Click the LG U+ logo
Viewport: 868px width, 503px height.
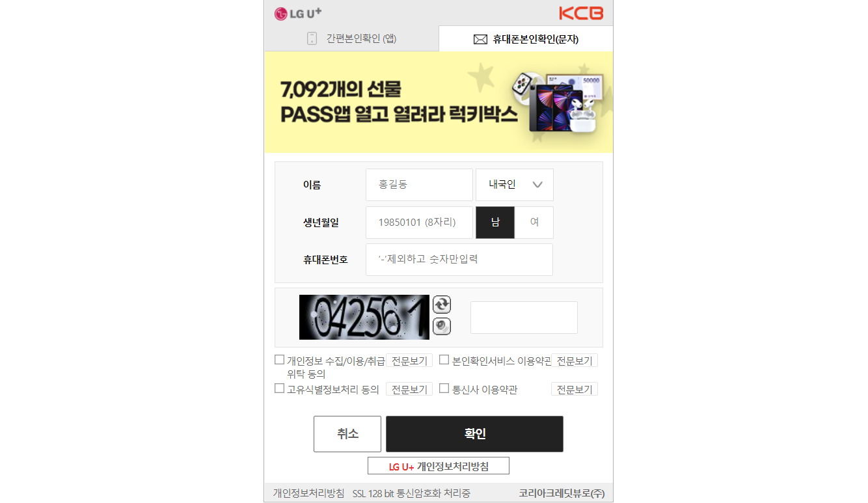[x=298, y=13]
